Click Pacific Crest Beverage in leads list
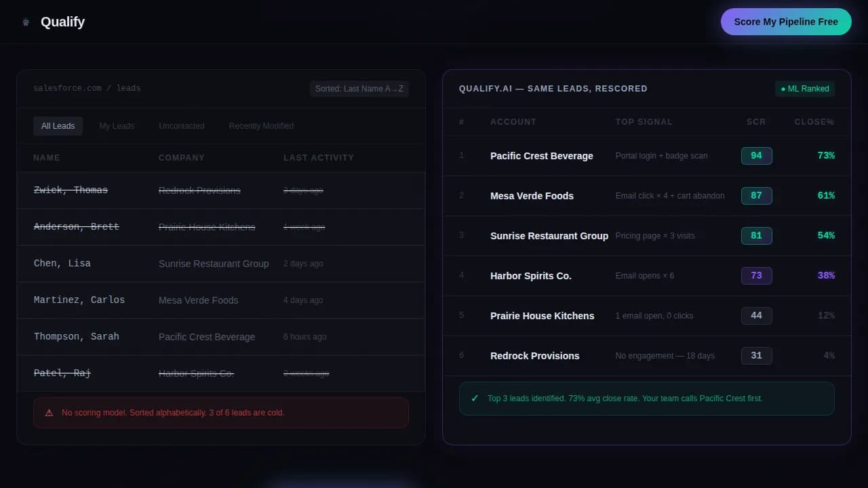868x488 pixels. tap(207, 337)
